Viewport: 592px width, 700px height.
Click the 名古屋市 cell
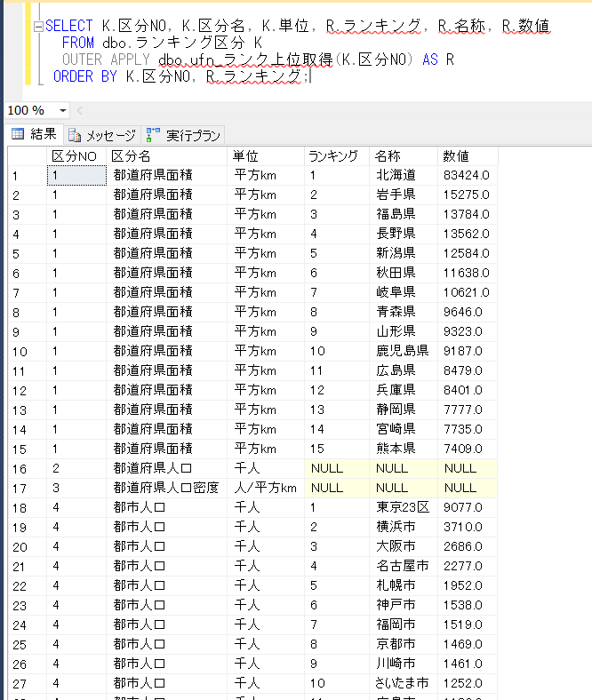[x=404, y=566]
